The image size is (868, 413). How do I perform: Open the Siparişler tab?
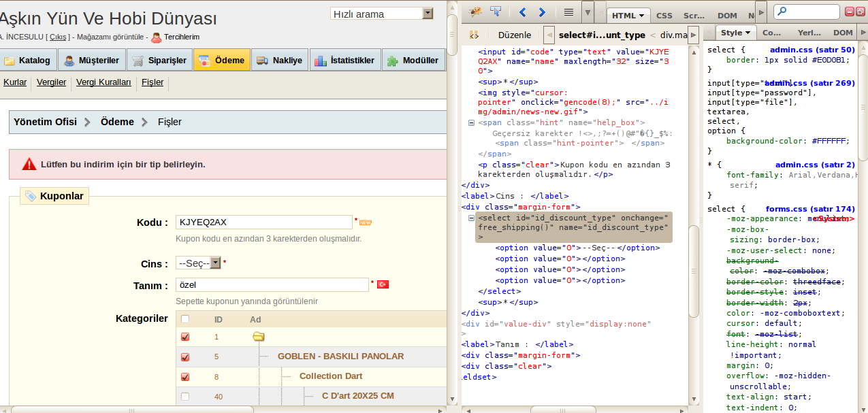pos(159,61)
